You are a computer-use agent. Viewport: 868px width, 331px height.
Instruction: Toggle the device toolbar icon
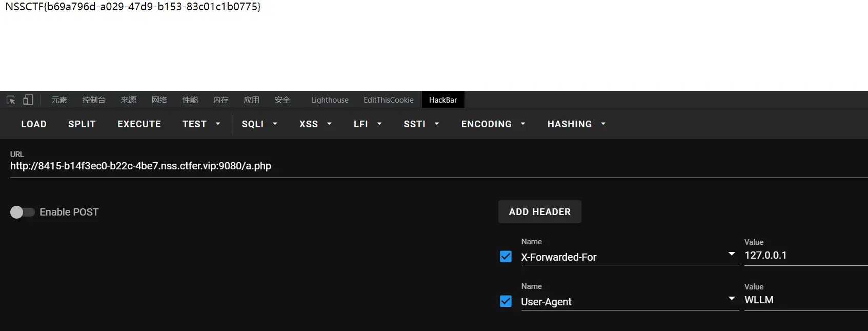click(x=28, y=100)
